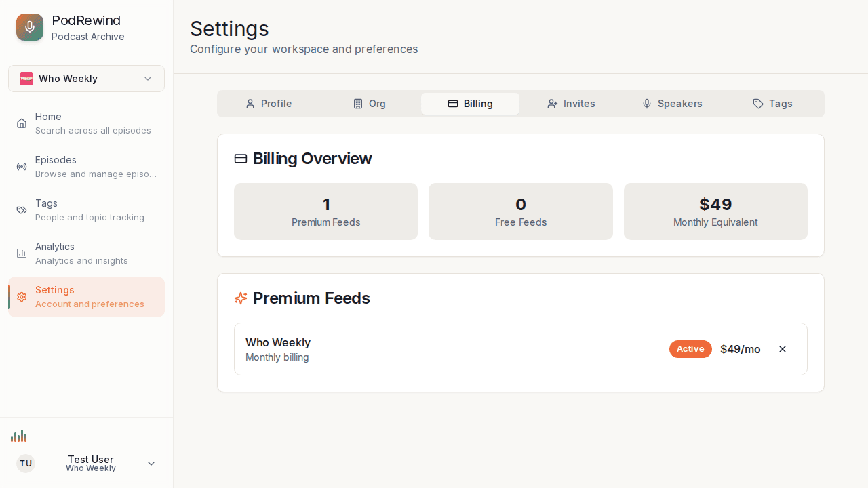Switch to the Org tab
This screenshot has width=868, height=488.
pyautogui.click(x=370, y=104)
